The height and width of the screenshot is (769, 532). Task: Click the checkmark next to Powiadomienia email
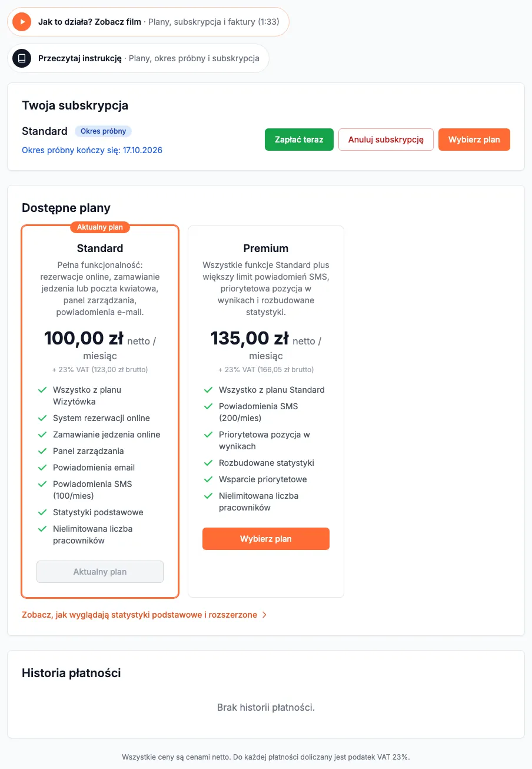point(42,468)
